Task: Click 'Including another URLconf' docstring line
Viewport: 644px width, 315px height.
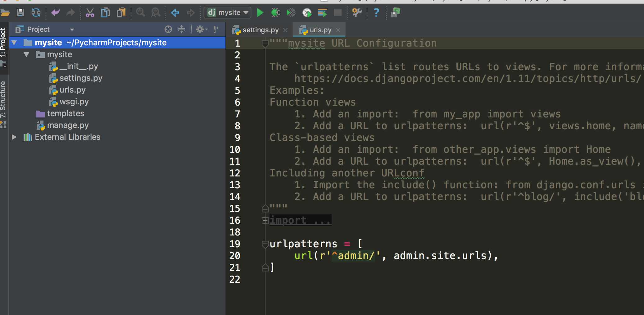Action: point(347,173)
